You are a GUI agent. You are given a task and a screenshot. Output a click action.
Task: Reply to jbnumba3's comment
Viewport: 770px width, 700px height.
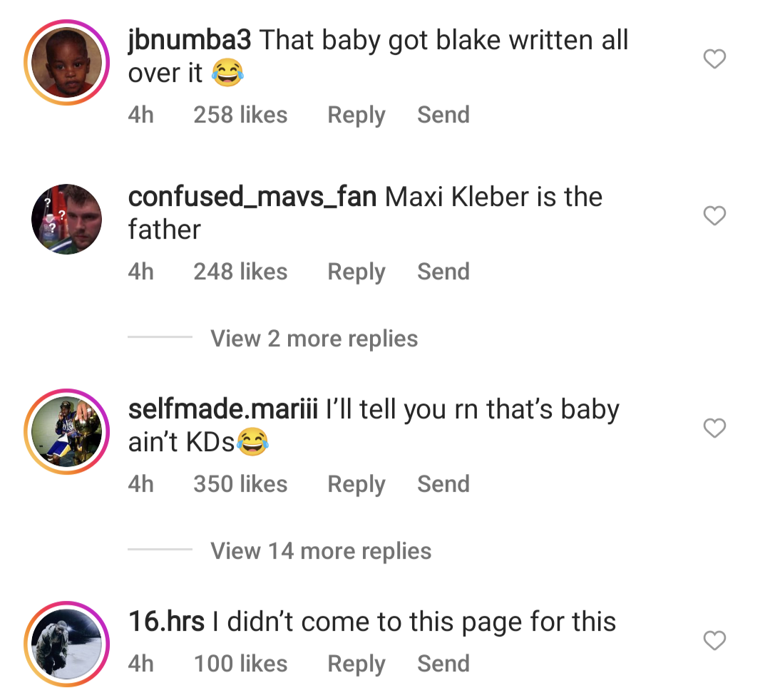(356, 115)
